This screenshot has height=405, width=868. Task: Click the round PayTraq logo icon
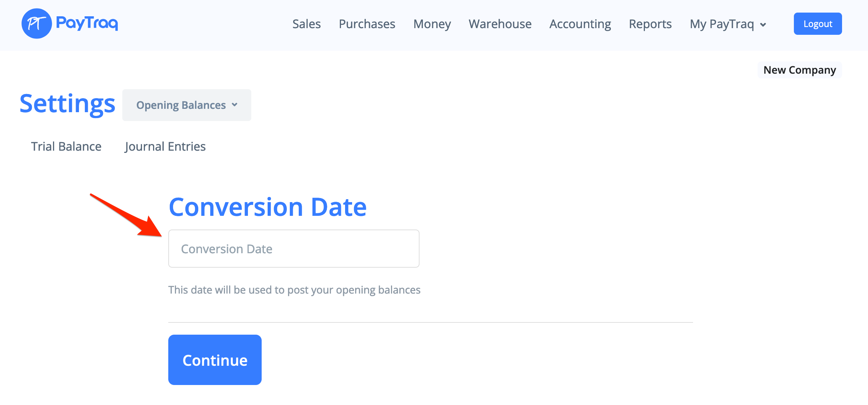click(36, 24)
